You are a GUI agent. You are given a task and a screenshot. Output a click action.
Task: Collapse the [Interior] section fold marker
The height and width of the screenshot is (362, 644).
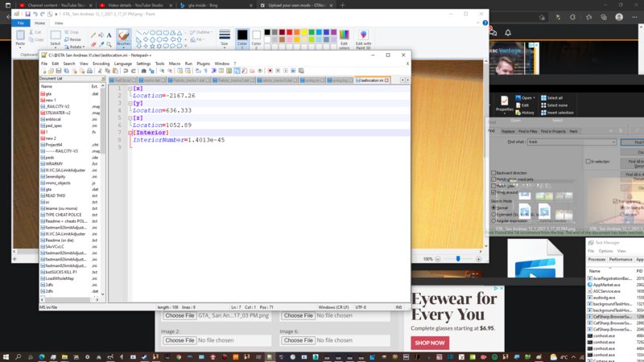tap(130, 133)
